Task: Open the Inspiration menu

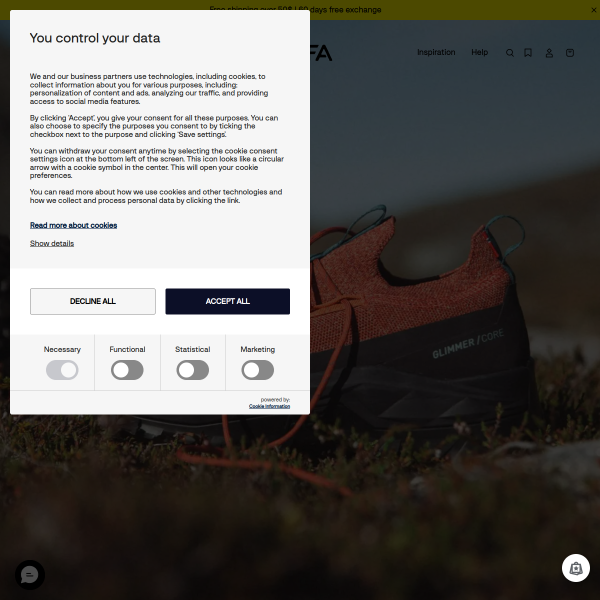Action: pos(436,52)
